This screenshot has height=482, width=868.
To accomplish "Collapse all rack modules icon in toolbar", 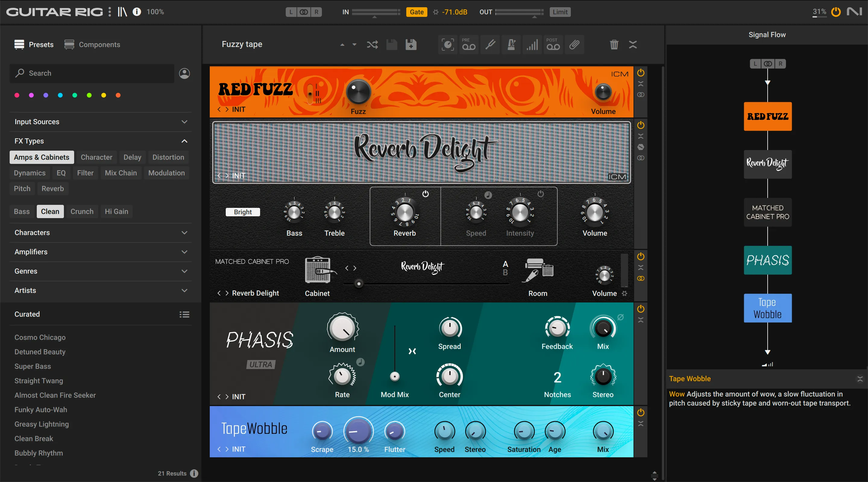I will pos(633,45).
